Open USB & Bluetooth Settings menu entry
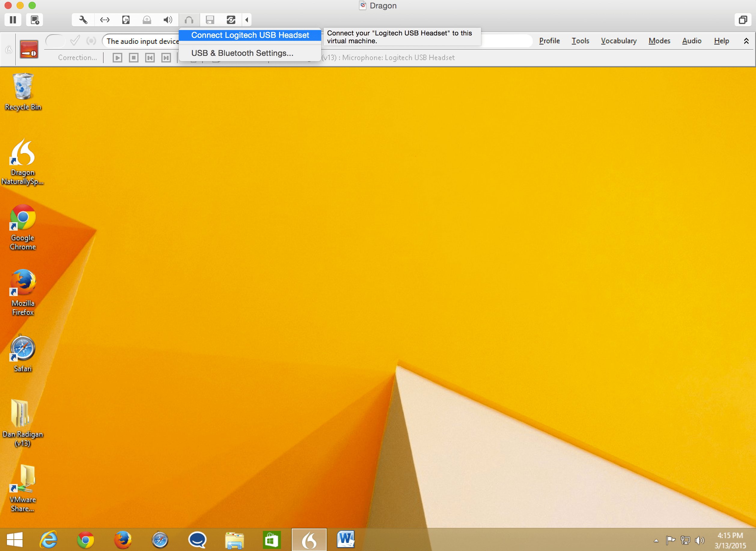This screenshot has height=551, width=756. coord(242,53)
